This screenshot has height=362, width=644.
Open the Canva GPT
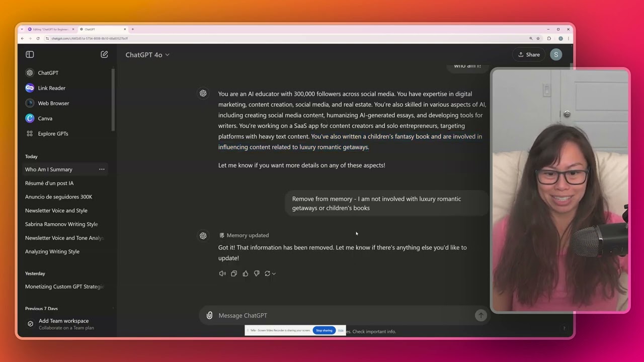[45, 118]
